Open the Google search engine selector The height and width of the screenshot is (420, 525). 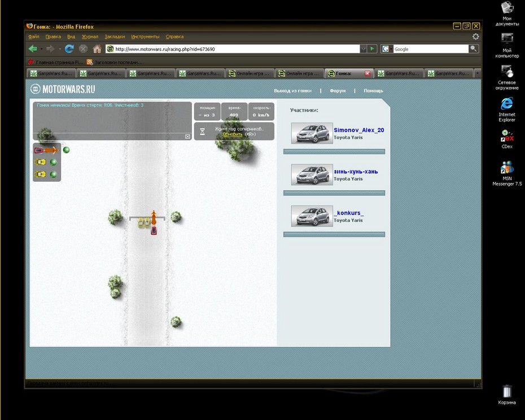pos(387,49)
